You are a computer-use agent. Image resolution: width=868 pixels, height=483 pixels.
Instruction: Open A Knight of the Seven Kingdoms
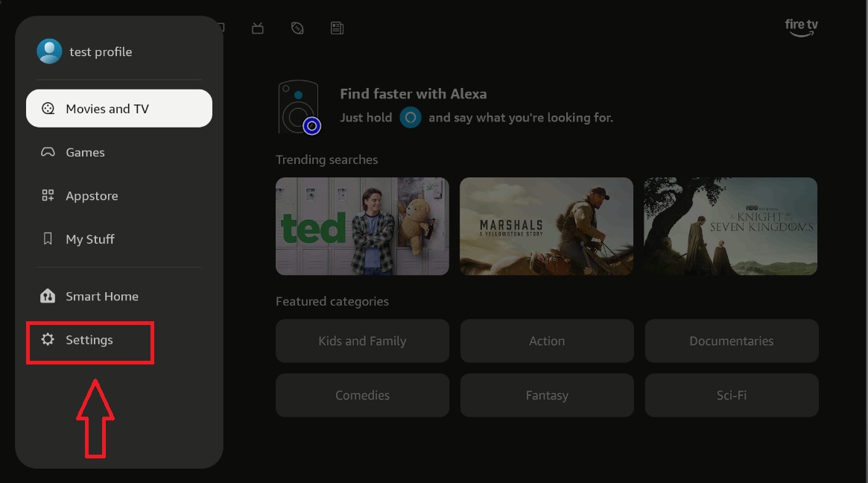tap(730, 226)
